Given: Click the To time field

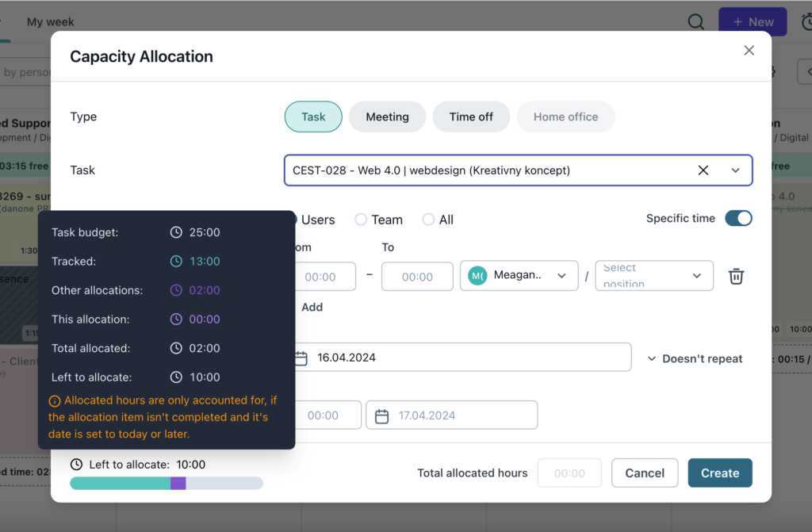Looking at the screenshot, I should 417,277.
